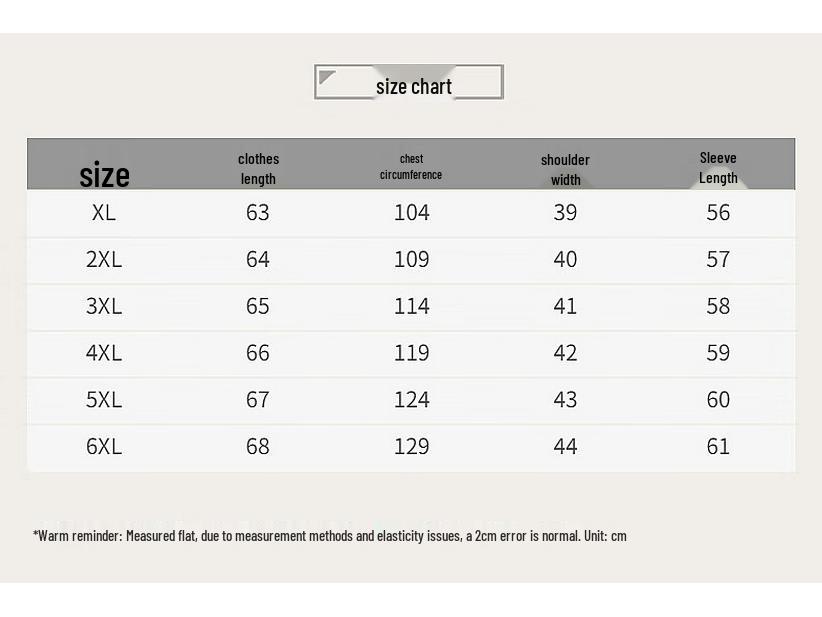Click the XL size row label

coord(104,212)
